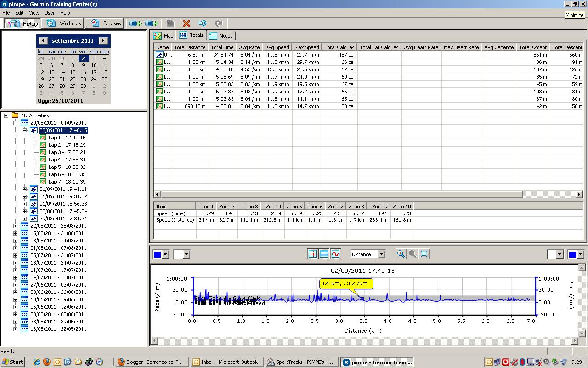Collapse the 02/09/2011 17.40.15 activity node
This screenshot has width=588, height=368.
point(24,130)
